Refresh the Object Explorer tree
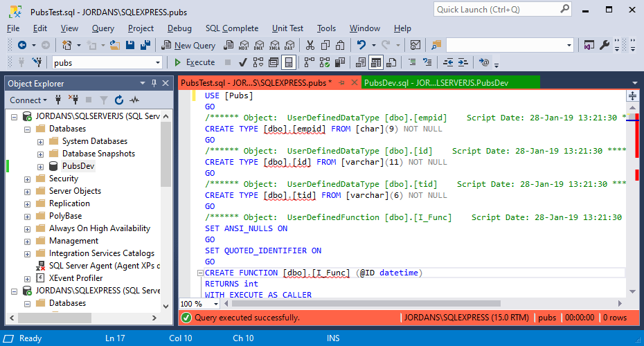Viewport: 644px width, 346px height. coord(119,100)
